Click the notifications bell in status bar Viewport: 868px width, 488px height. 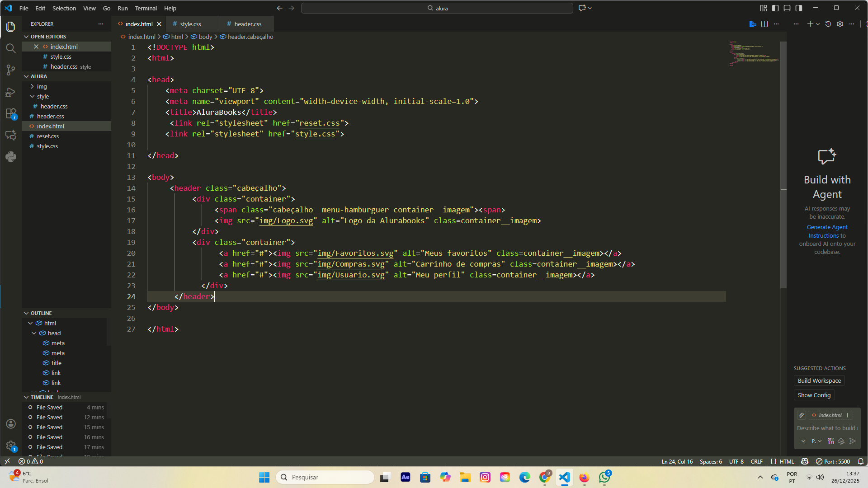pos(861,461)
